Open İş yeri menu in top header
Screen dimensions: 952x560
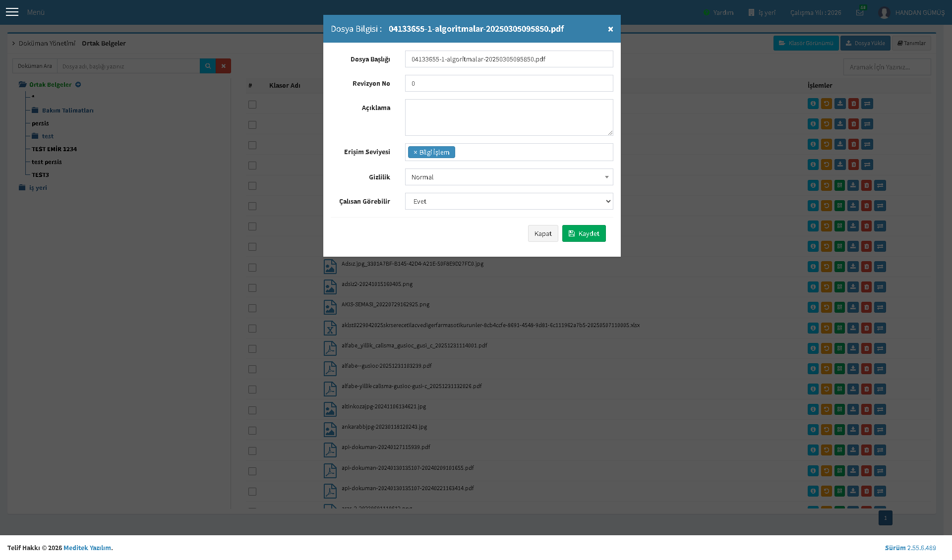click(x=762, y=12)
